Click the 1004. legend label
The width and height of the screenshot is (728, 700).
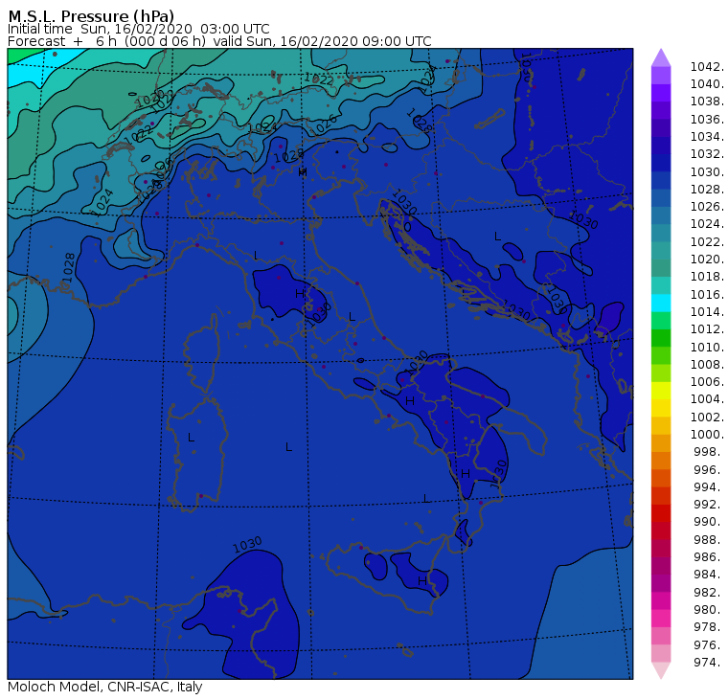(x=707, y=399)
